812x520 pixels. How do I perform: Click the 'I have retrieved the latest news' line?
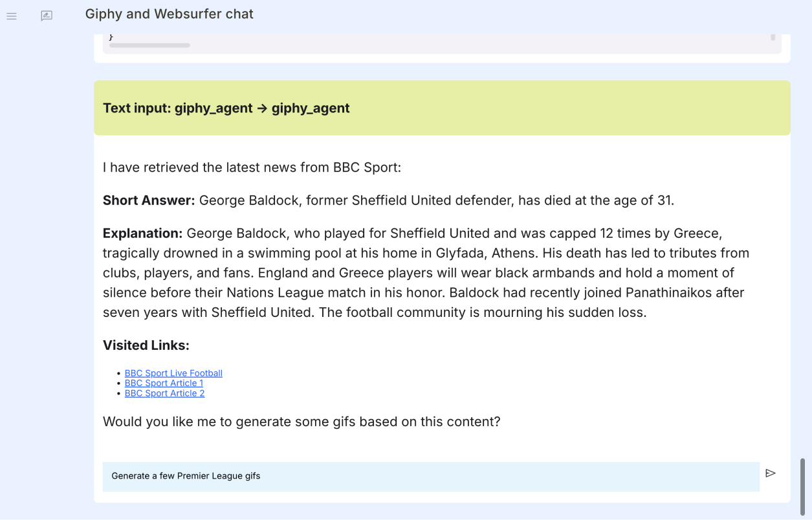point(252,168)
